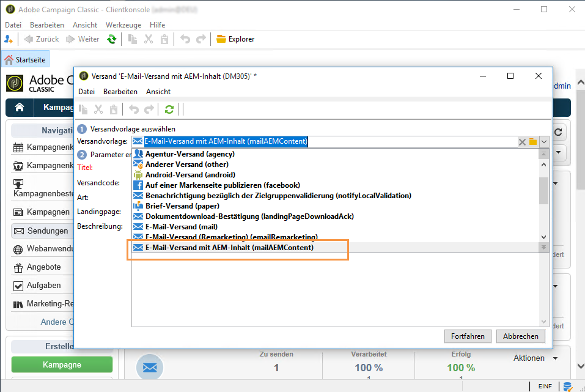585x392 pixels.
Task: Open the Datei menu in main window
Action: coord(13,25)
